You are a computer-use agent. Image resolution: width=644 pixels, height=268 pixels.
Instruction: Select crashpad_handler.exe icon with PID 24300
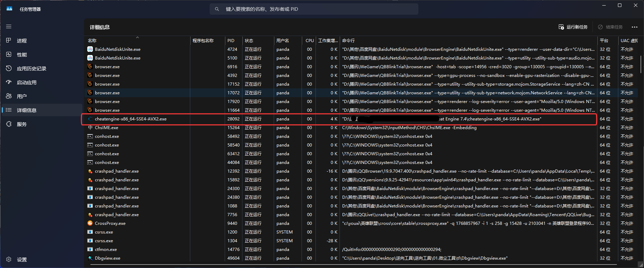90,188
